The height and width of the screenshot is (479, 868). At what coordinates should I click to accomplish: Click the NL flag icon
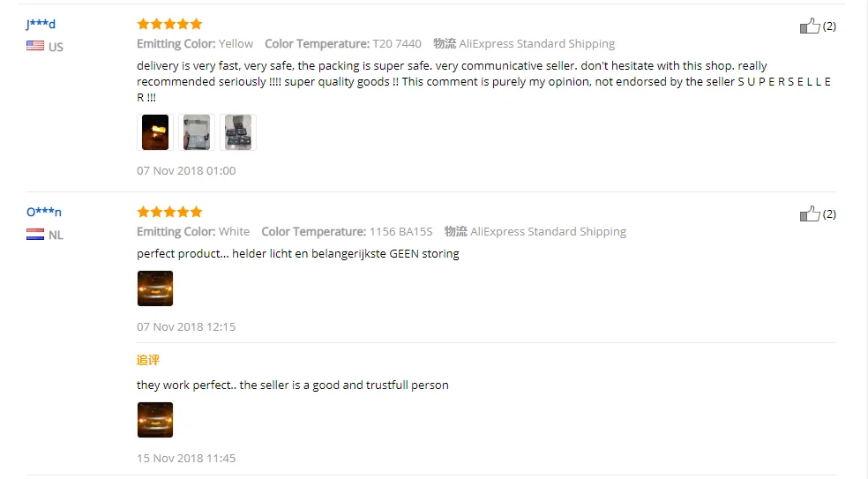35,235
